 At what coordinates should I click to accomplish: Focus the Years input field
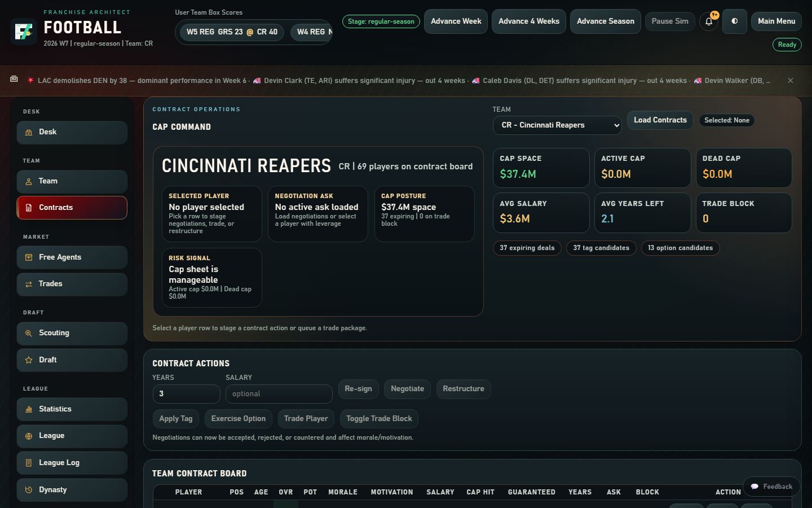click(x=186, y=394)
